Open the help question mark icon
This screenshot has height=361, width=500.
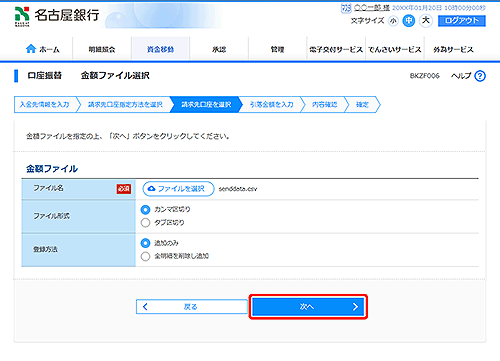[480, 76]
